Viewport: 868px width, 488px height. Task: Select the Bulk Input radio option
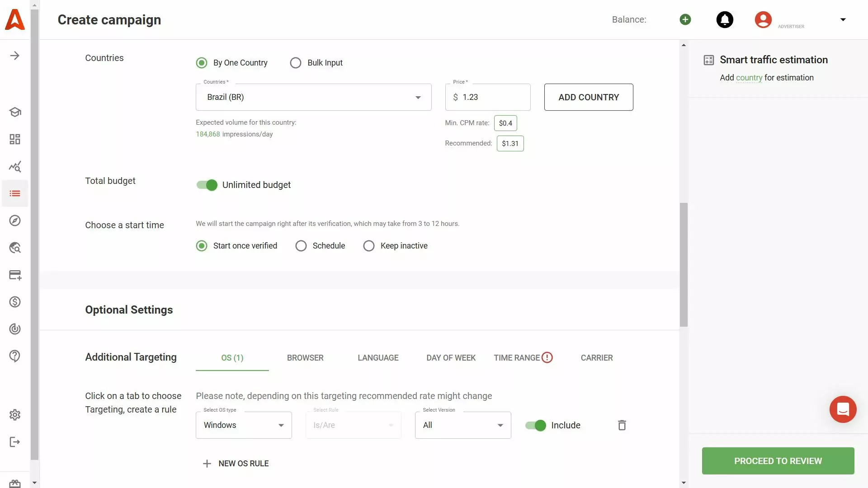[x=296, y=63]
